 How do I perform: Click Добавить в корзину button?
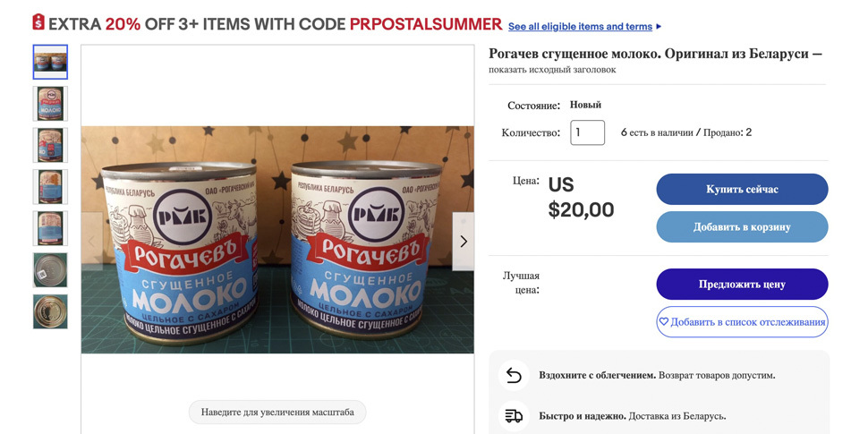(x=742, y=227)
